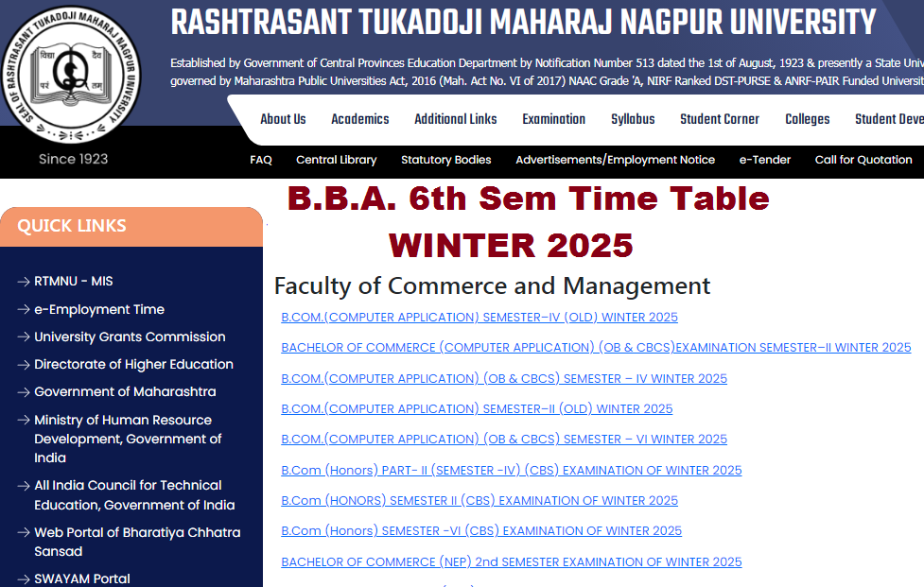This screenshot has height=587, width=924.
Task: Click the Advertisements/Employment Notice link
Action: (615, 160)
